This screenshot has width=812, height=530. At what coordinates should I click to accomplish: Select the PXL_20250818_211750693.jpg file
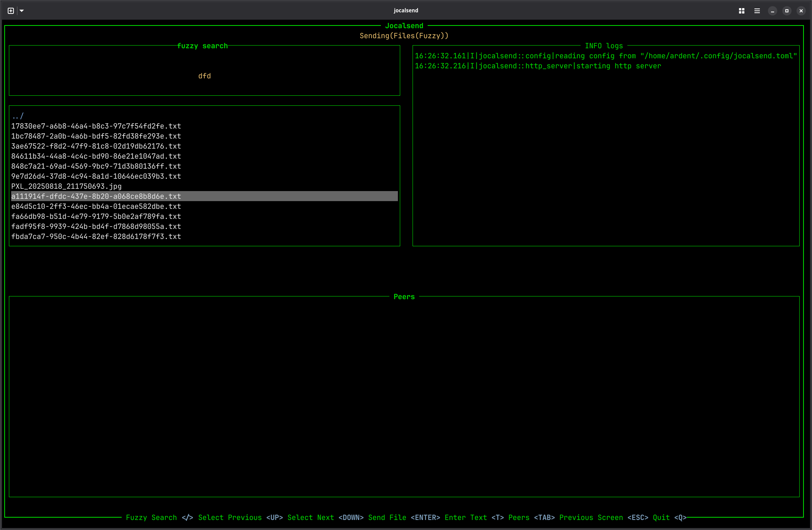(x=66, y=186)
